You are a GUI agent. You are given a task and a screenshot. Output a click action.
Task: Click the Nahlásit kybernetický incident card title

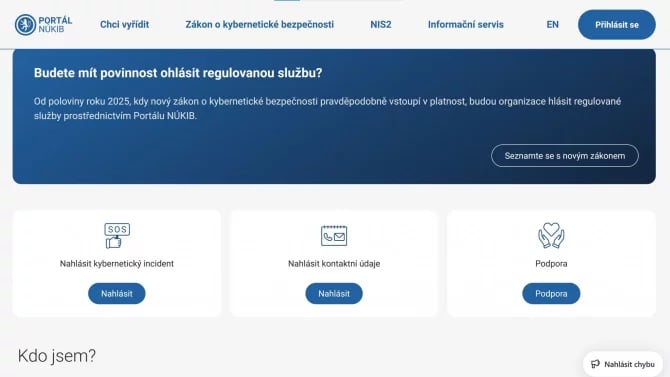(117, 264)
